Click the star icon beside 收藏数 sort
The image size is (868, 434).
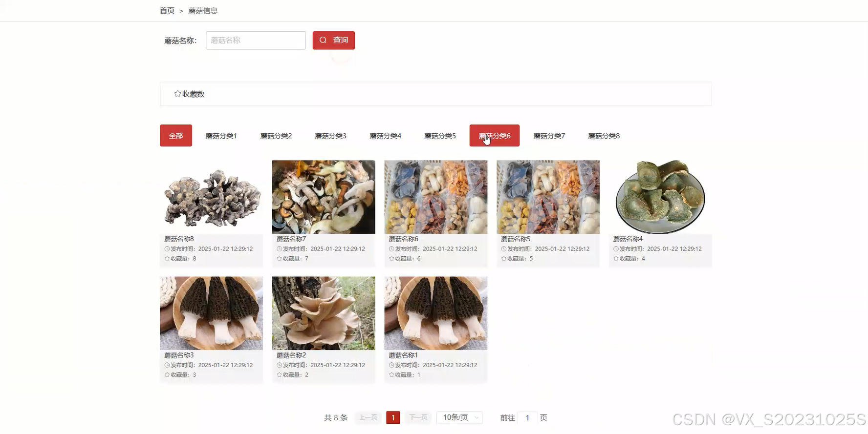[177, 94]
